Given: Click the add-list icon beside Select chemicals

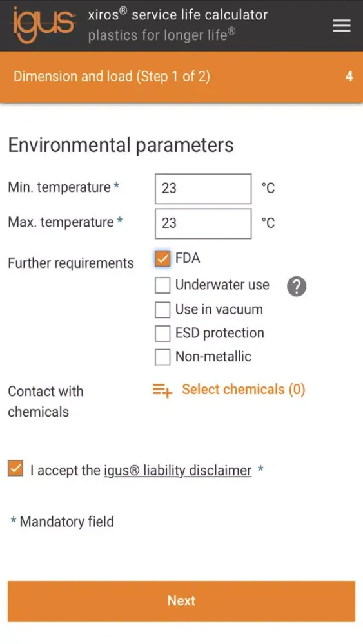Looking at the screenshot, I should [x=162, y=390].
